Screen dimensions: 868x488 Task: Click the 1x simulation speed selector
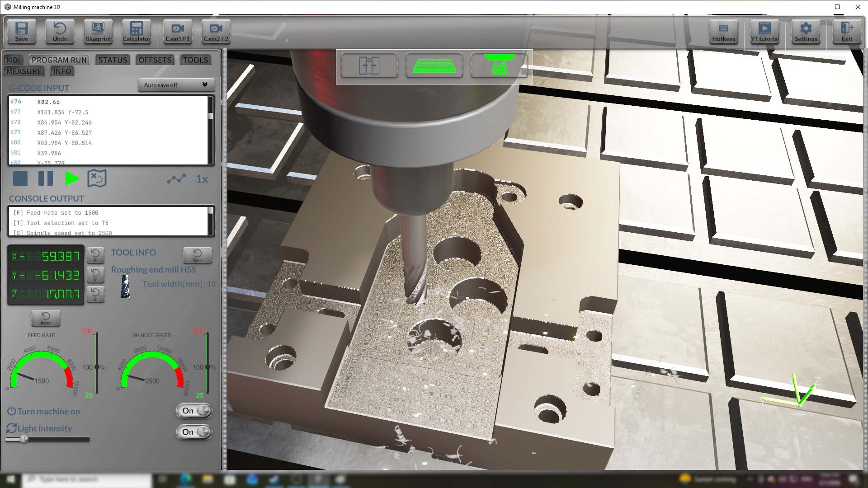[202, 179]
